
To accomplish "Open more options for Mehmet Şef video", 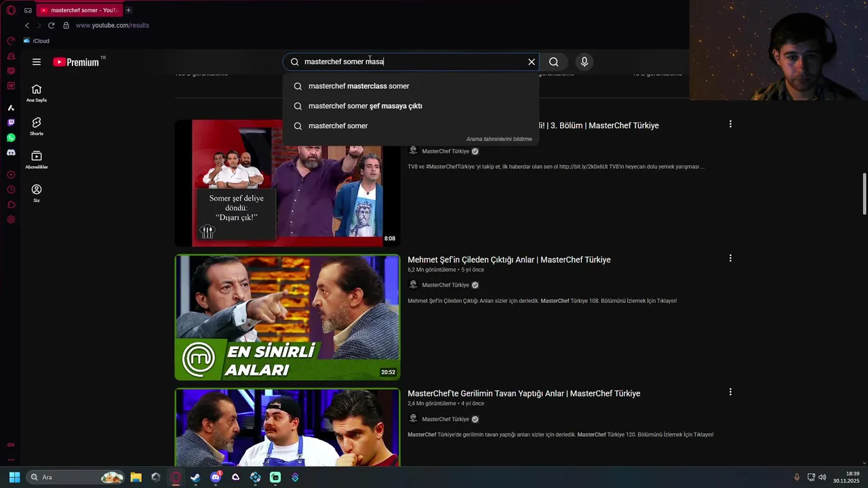I will (730, 258).
